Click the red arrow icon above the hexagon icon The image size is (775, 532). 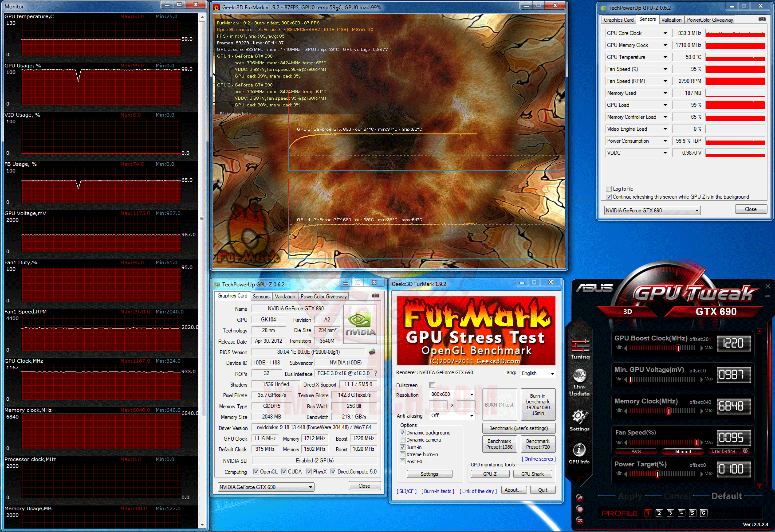[579, 498]
